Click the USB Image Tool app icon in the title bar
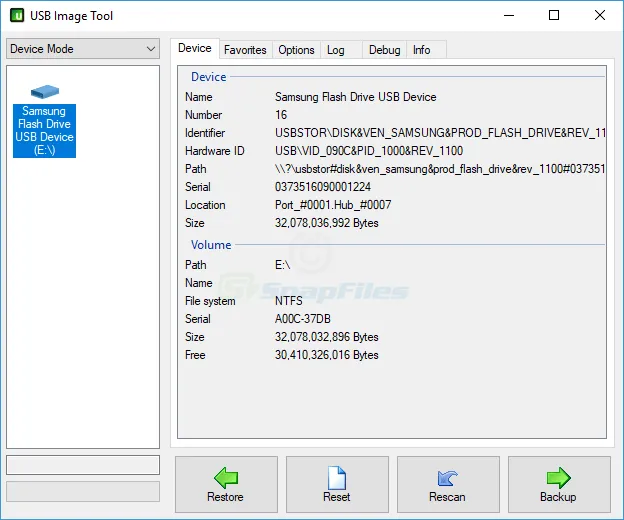The image size is (624, 520). [x=17, y=16]
